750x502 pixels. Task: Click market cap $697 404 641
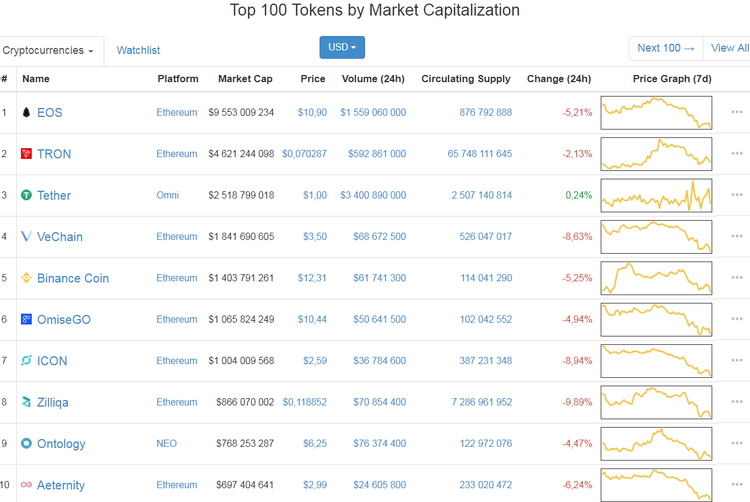(245, 485)
